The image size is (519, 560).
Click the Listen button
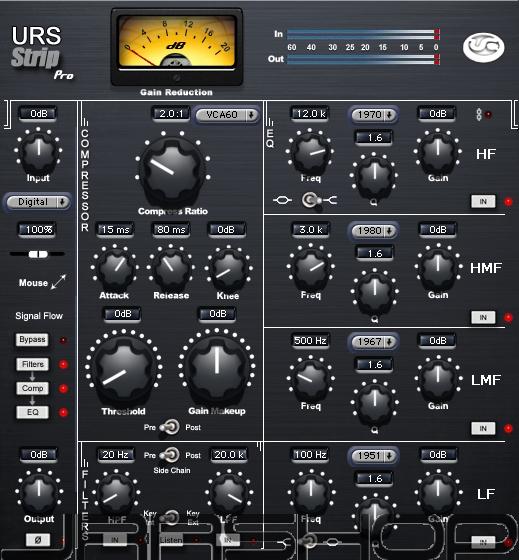pos(171,540)
